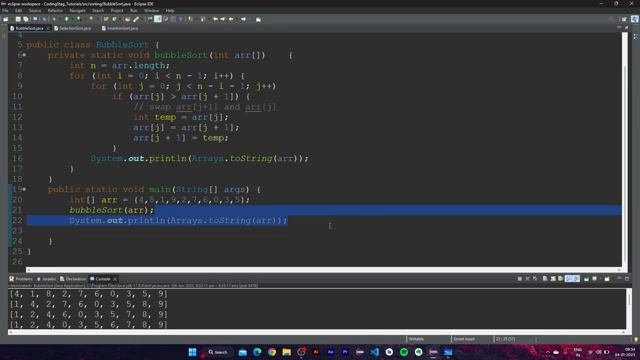Click the Back navigation arrow in toolbar
This screenshot has width=640, height=360.
[x=231, y=19]
